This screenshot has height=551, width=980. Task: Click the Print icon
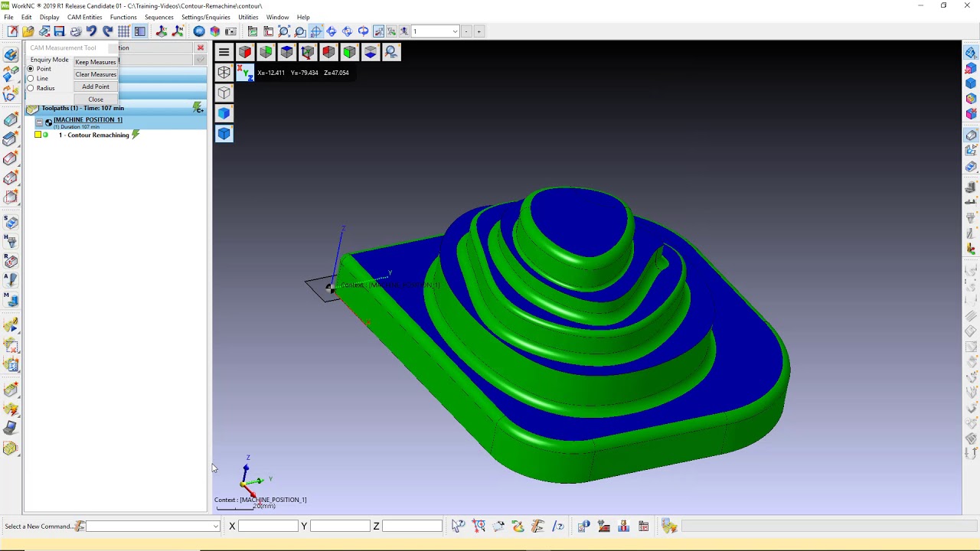[x=75, y=31]
